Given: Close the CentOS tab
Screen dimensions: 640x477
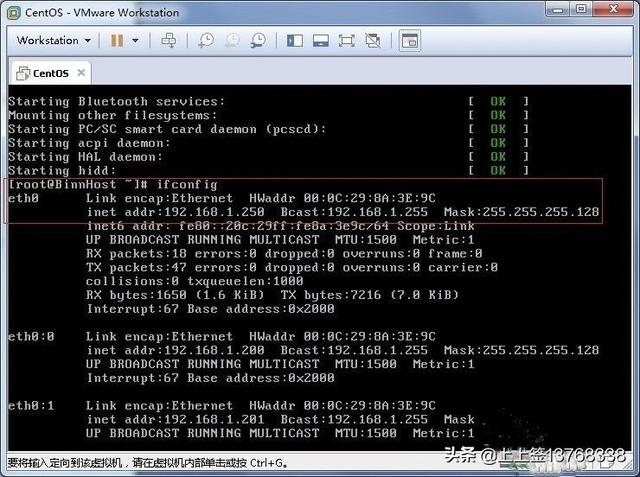Looking at the screenshot, I should pos(81,73).
